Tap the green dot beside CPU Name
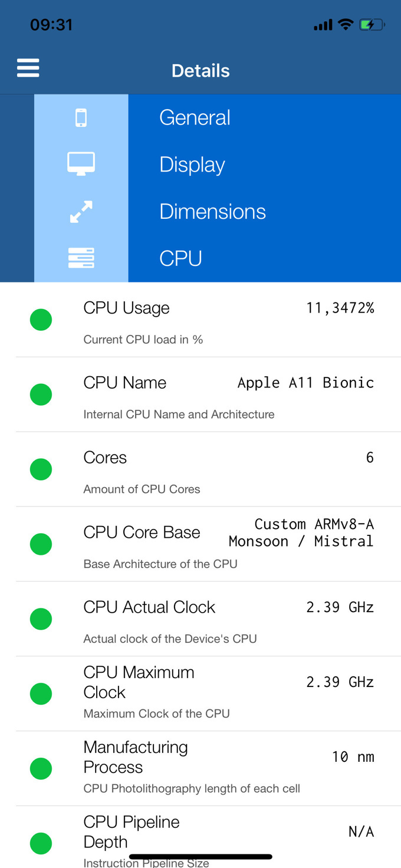The image size is (401, 868). point(41,394)
